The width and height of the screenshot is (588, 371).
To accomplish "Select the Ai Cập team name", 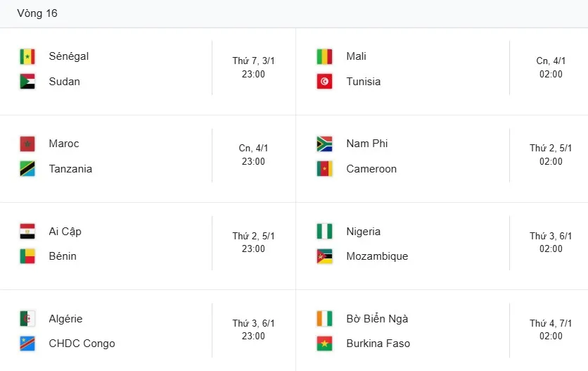I will (x=65, y=232).
